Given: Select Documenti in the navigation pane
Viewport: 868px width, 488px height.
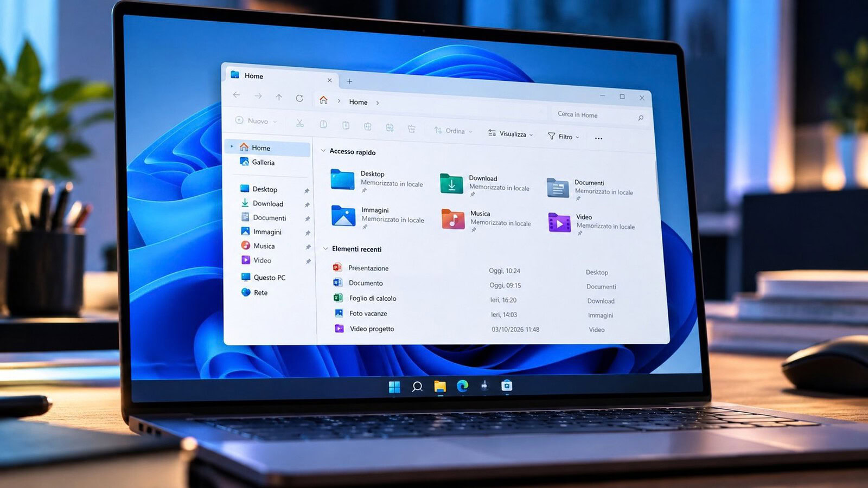Looking at the screenshot, I should [x=264, y=217].
